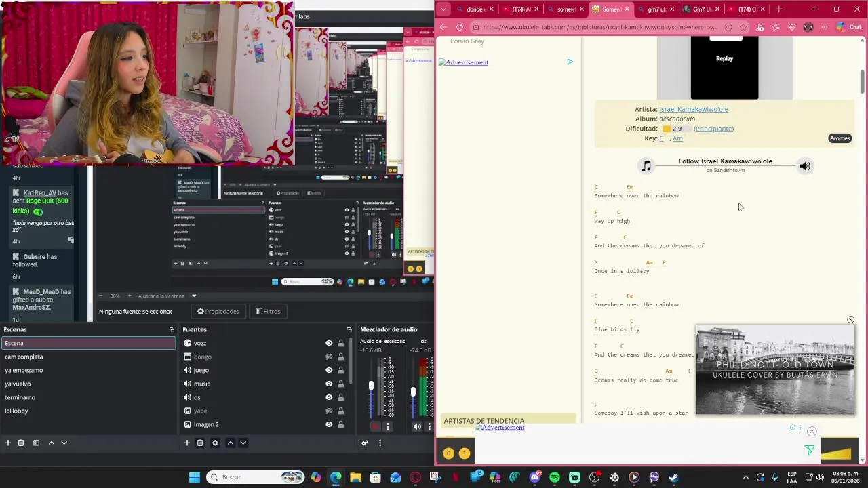Toggle lock on the Imagen 2 source
The width and height of the screenshot is (868, 488).
click(341, 424)
